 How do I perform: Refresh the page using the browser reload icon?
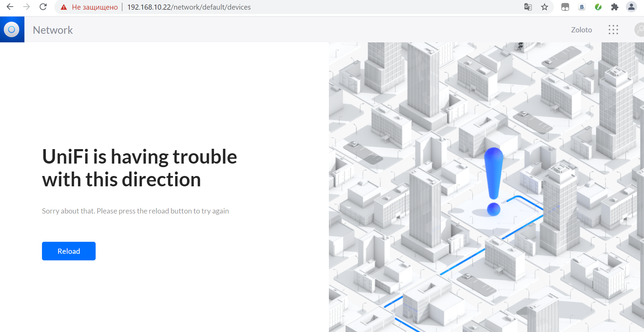coord(43,7)
